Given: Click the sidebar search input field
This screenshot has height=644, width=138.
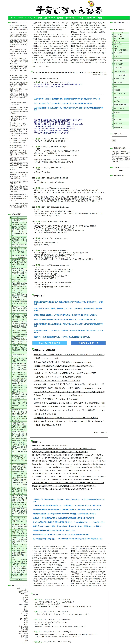Looking at the screenshot, I should 119,137.
